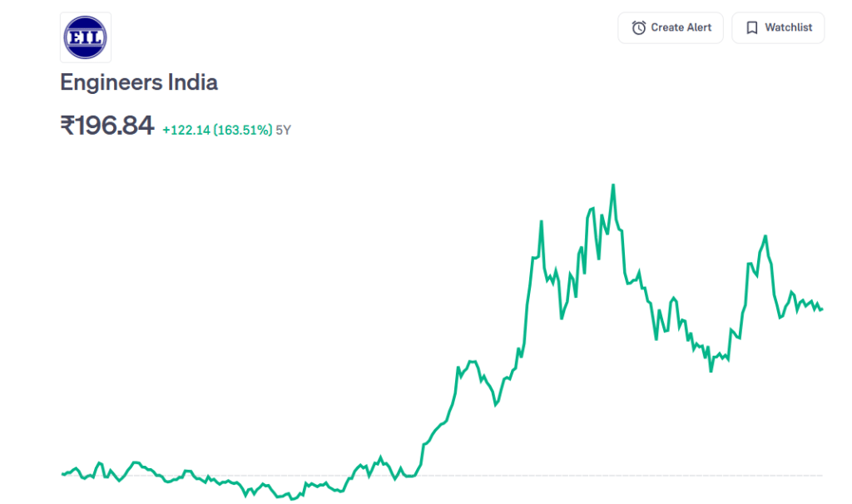The width and height of the screenshot is (852, 504).
Task: Select the Engineers India heading
Action: tap(139, 82)
